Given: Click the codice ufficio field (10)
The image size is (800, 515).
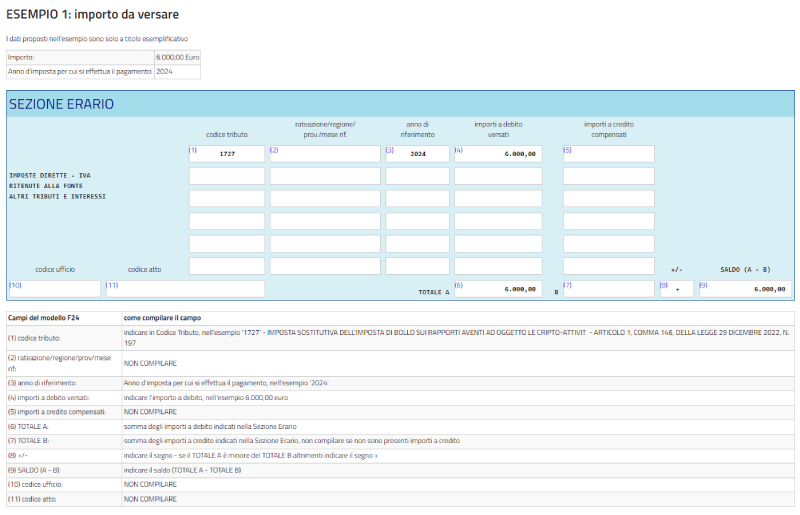Looking at the screenshot, I should (54, 289).
